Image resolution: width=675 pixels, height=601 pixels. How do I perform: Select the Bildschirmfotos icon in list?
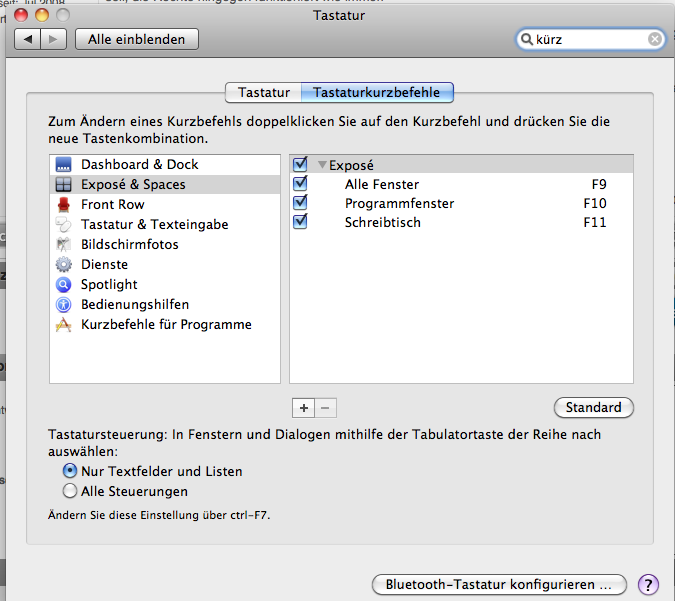click(x=64, y=245)
